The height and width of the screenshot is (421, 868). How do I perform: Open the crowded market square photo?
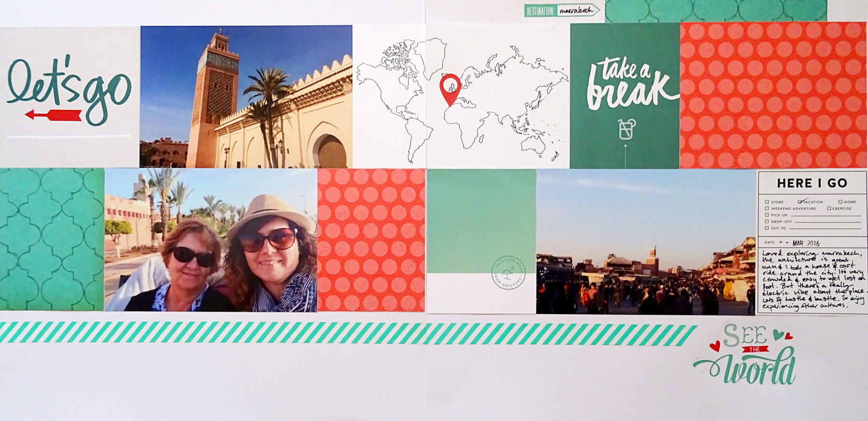pyautogui.click(x=645, y=242)
